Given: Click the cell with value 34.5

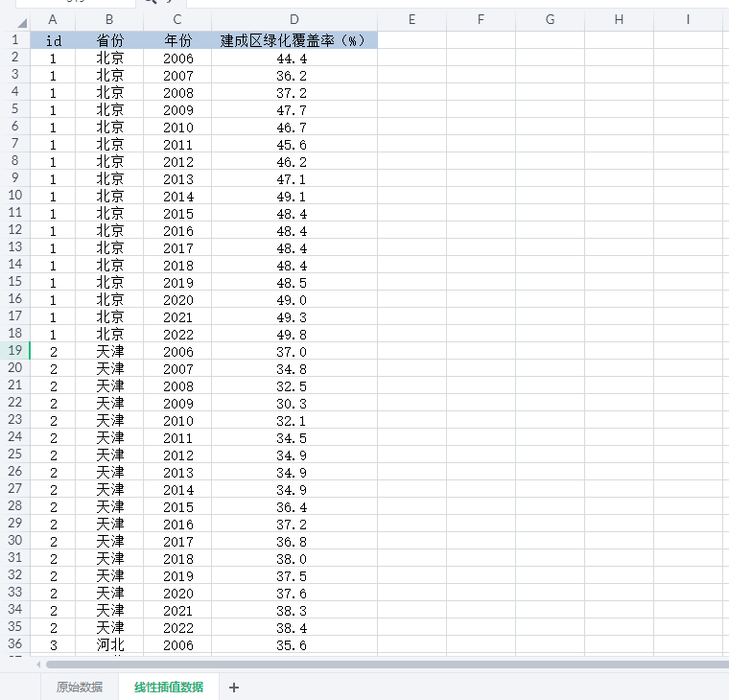Looking at the screenshot, I should [x=294, y=438].
